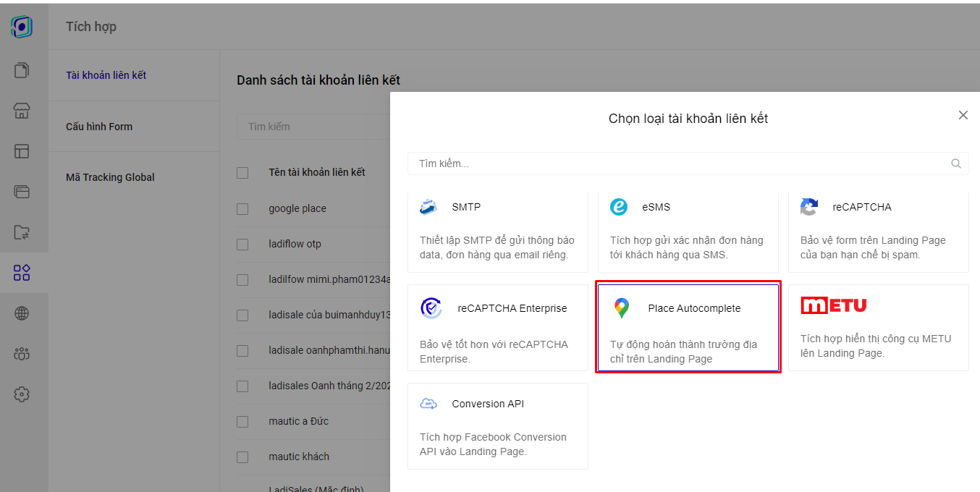Select the Conversion API integration card

pos(498,426)
